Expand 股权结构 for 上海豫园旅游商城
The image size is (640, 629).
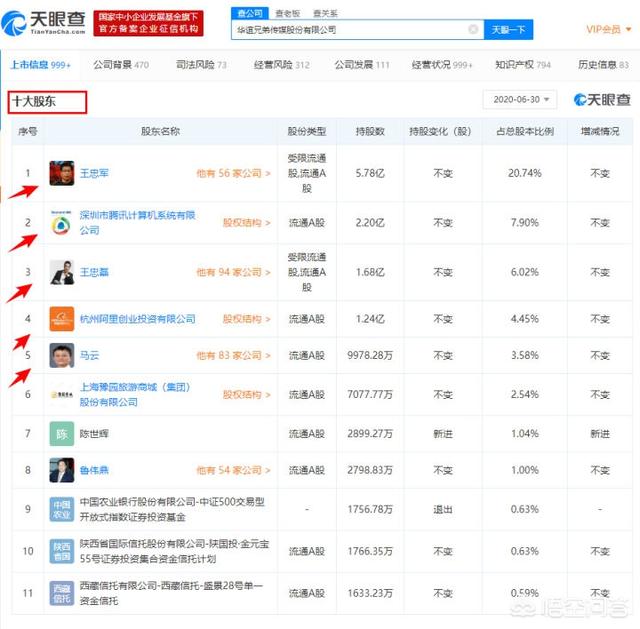pyautogui.click(x=247, y=395)
